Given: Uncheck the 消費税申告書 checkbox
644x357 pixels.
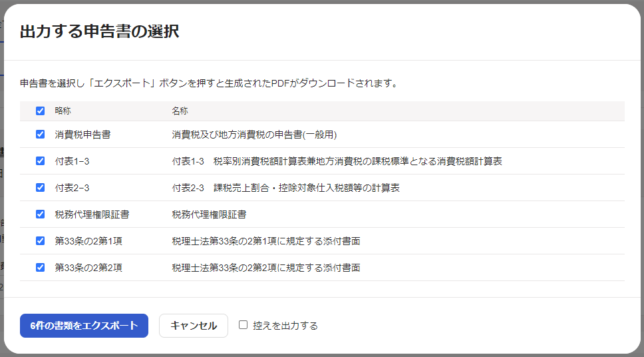Looking at the screenshot, I should click(40, 134).
